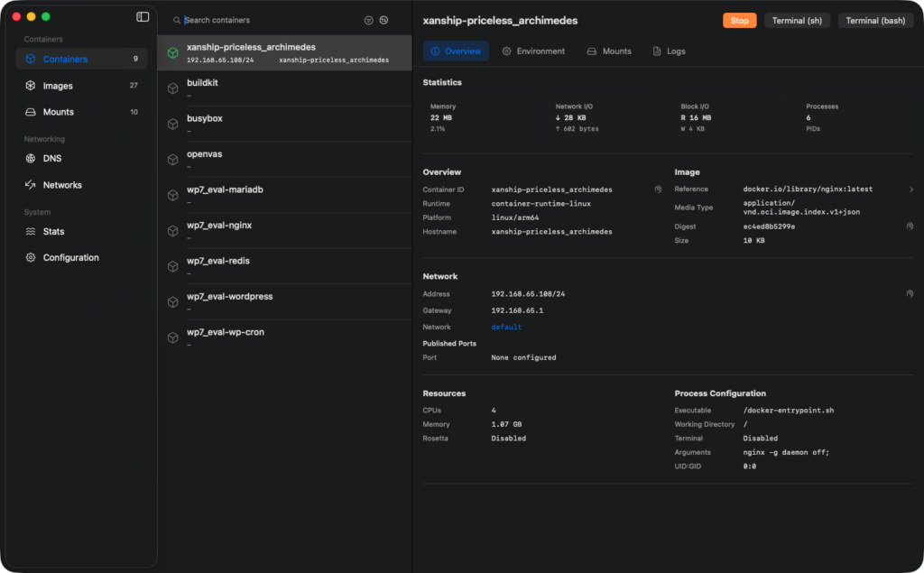Click the buildkit container cube icon
This screenshot has height=573, width=924.
pos(172,88)
